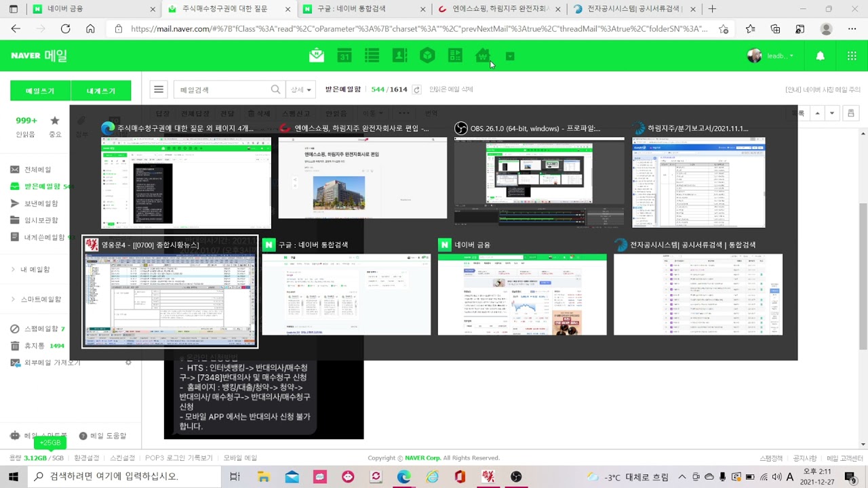The width and height of the screenshot is (868, 488).
Task: Select 임시보관함 folder
Action: coord(41,220)
